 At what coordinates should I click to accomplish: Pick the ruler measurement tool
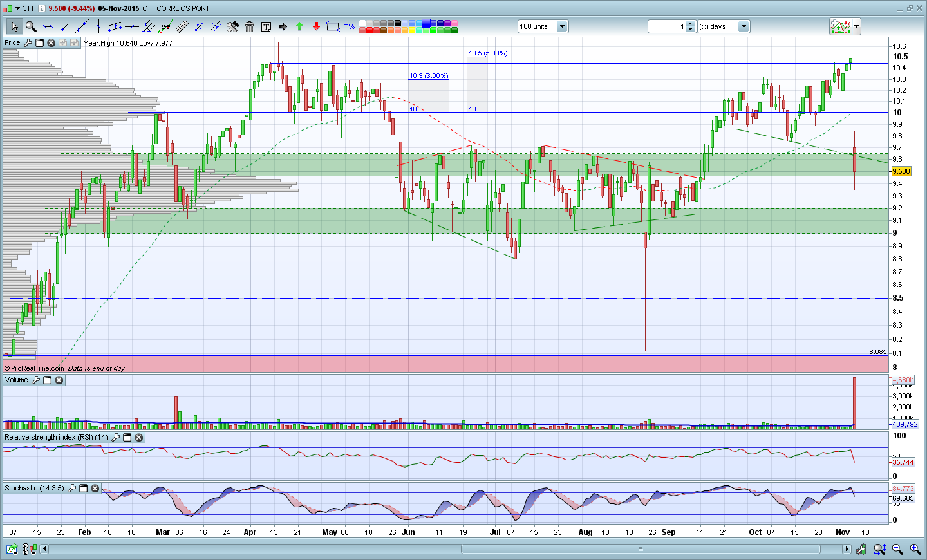182,26
